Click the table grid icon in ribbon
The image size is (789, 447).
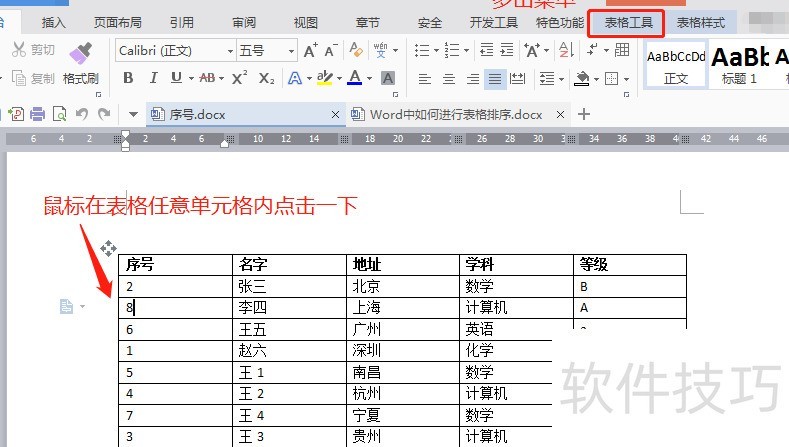coord(622,49)
